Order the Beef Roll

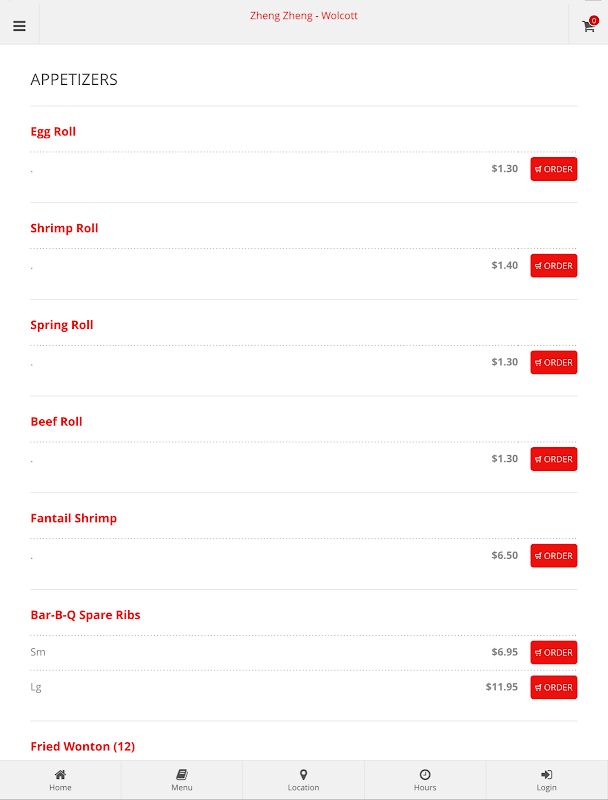553,459
